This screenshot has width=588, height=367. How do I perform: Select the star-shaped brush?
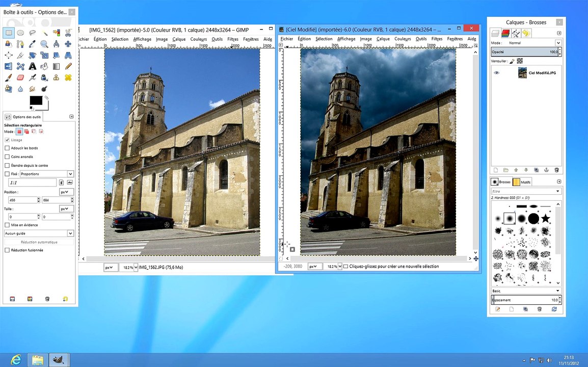point(546,218)
